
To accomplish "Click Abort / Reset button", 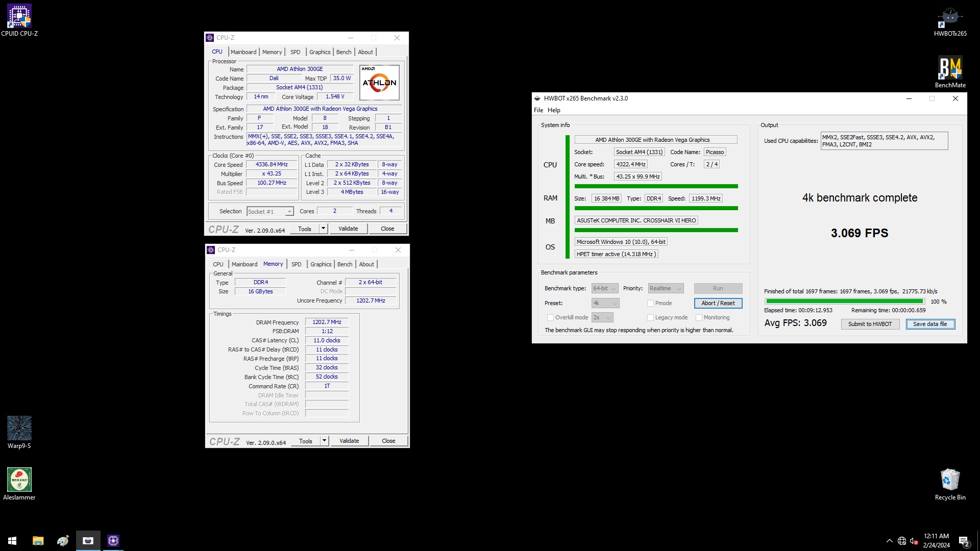I will 718,303.
